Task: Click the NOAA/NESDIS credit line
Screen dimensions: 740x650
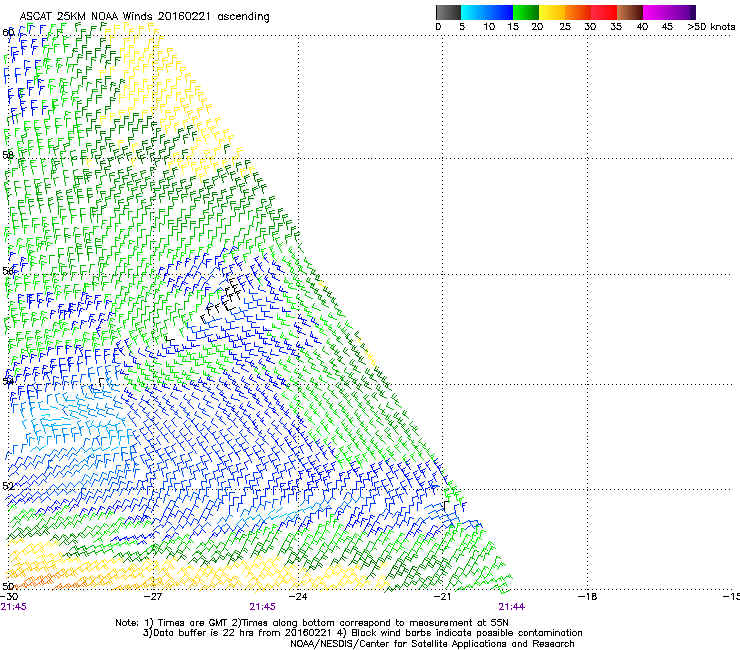Action: pos(432,644)
